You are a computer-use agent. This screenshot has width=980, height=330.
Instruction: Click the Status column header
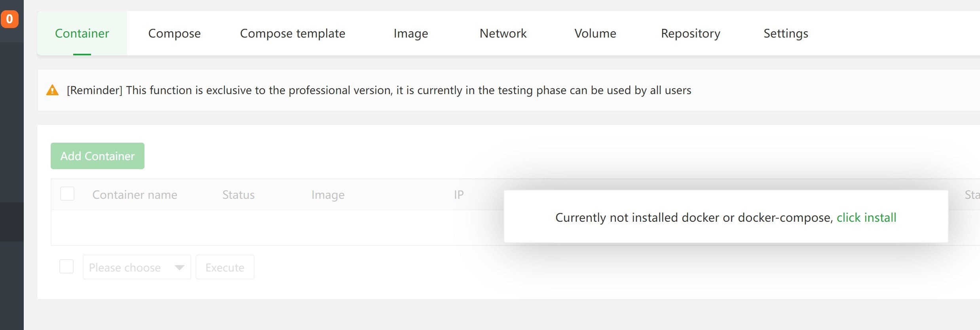coord(238,195)
